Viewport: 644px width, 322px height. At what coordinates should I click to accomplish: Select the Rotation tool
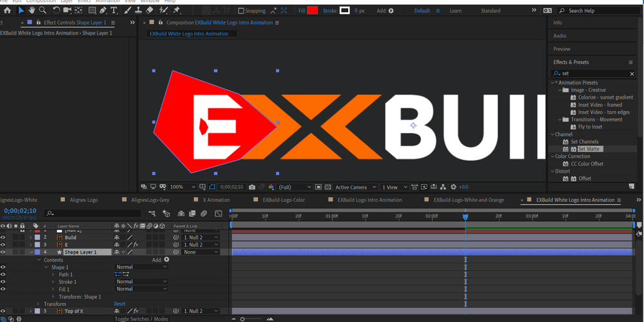tap(56, 10)
